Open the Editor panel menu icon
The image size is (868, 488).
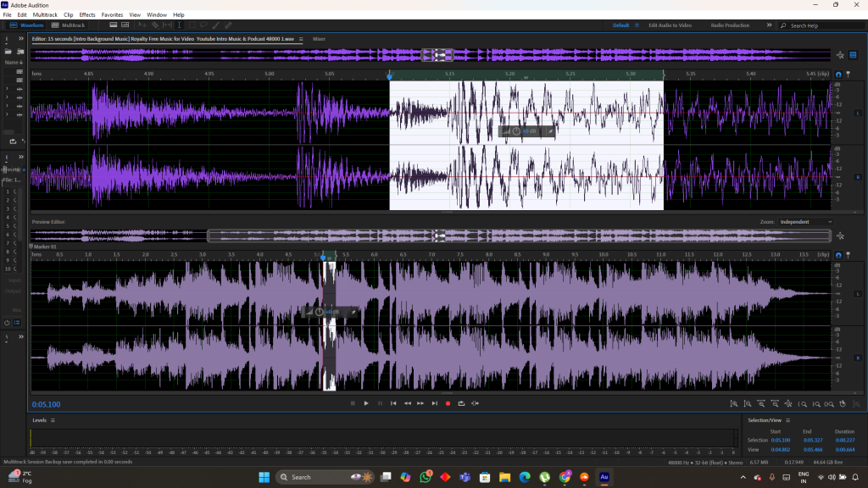click(300, 39)
